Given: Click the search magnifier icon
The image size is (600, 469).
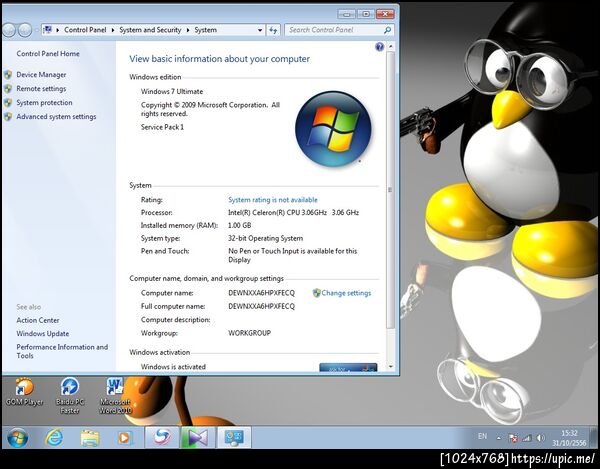Looking at the screenshot, I should point(387,30).
